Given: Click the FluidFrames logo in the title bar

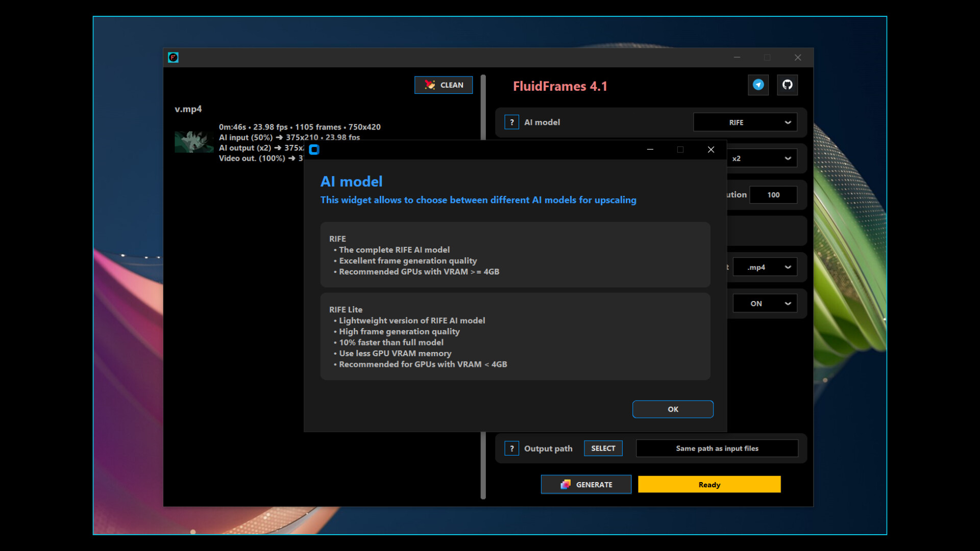Looking at the screenshot, I should (x=174, y=57).
